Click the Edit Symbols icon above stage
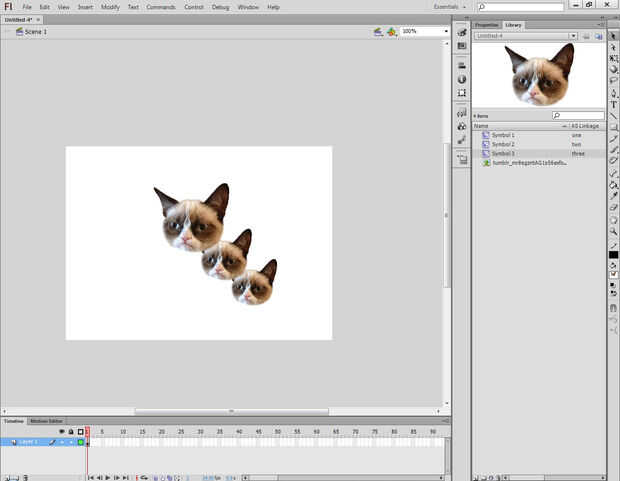This screenshot has height=481, width=620. (392, 32)
